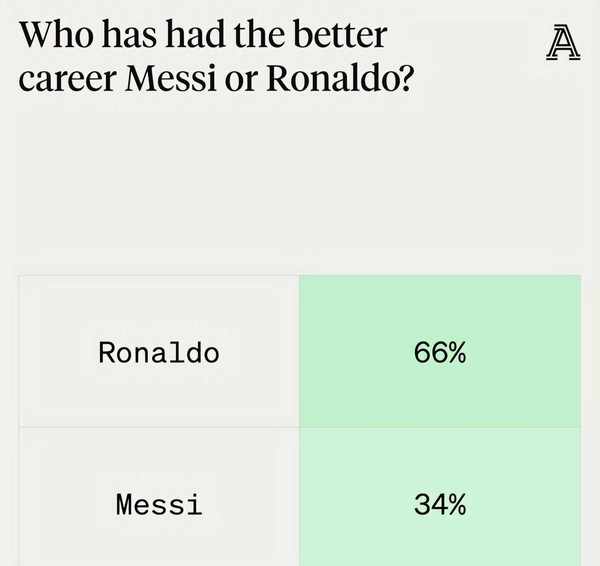Click the question mark ending the headline
The width and height of the screenshot is (600, 566).
(x=405, y=80)
